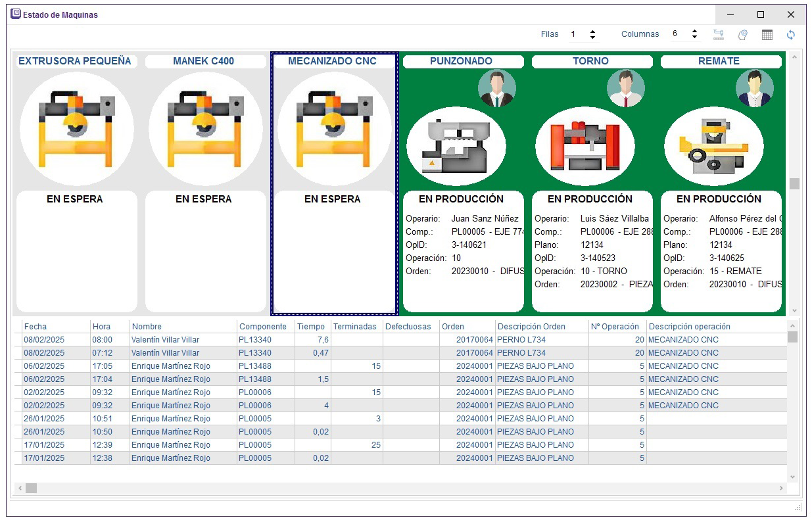Viewport: 812px width, 520px height.
Task: Decrease the Columnas column count
Action: (x=694, y=37)
